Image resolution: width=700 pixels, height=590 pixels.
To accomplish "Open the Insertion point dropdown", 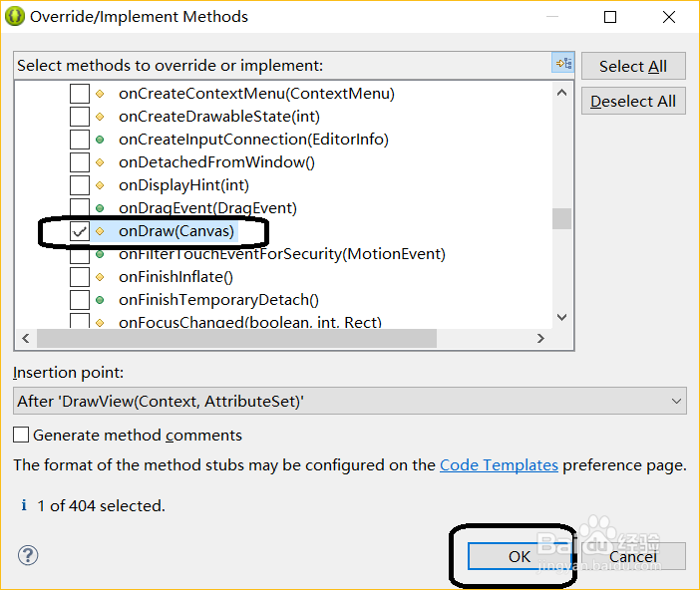I will click(350, 402).
